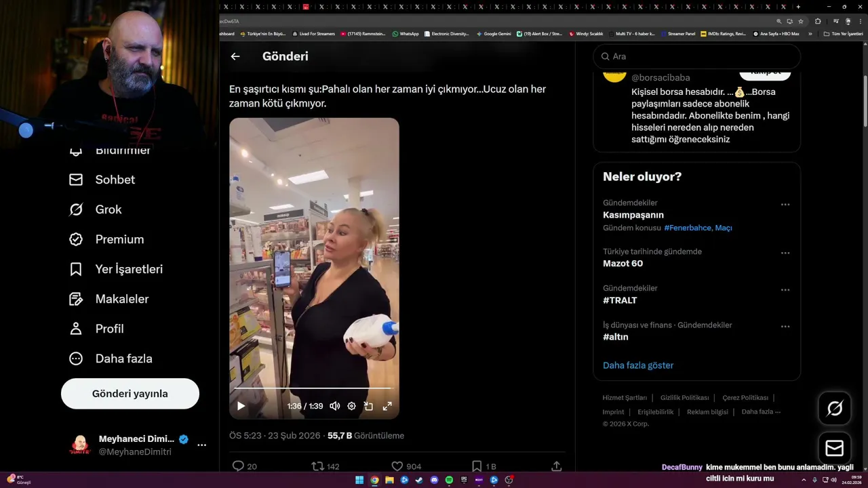The image size is (868, 488).
Task: Open more options for #TRALT trend
Action: tap(785, 289)
